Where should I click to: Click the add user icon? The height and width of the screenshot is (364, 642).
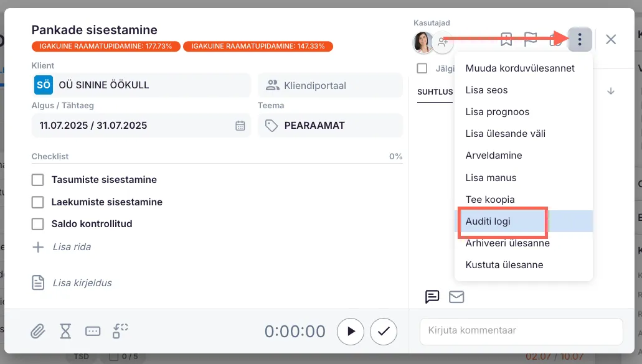(443, 42)
